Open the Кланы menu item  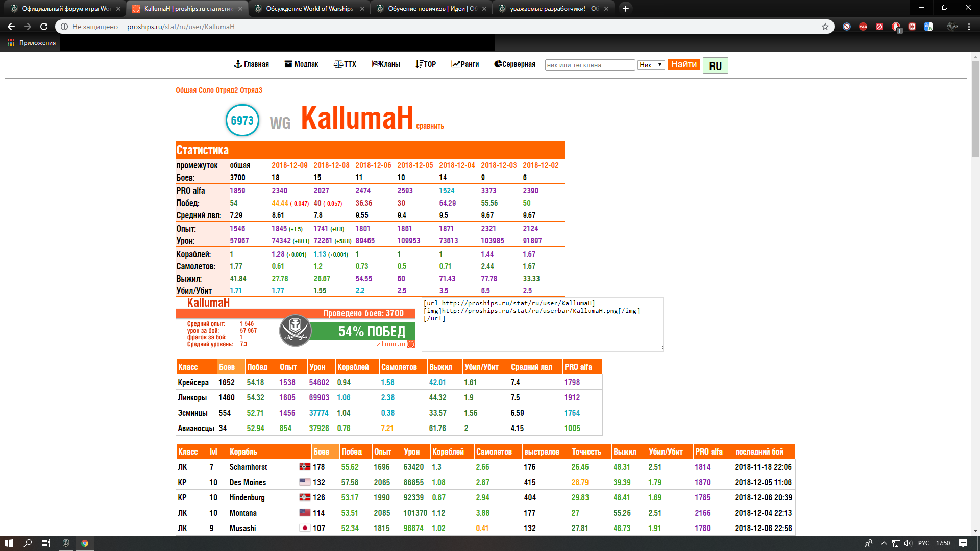(x=386, y=64)
